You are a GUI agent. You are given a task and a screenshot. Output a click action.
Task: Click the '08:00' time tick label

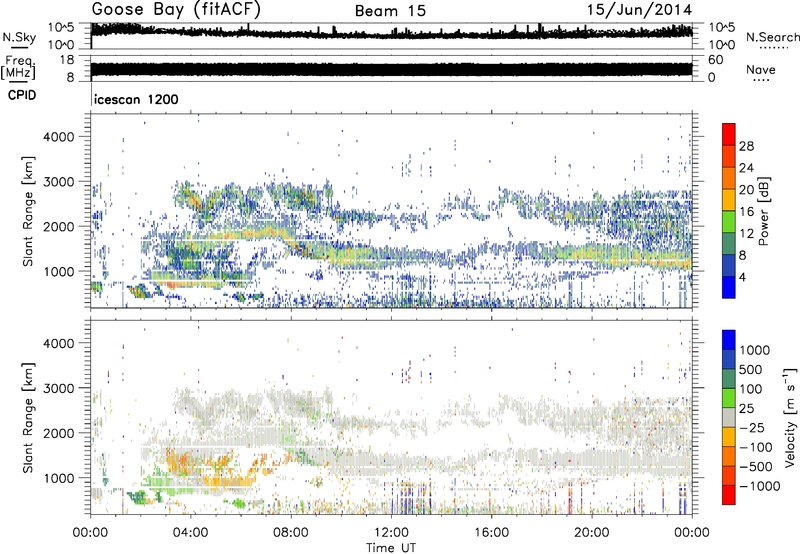click(291, 533)
